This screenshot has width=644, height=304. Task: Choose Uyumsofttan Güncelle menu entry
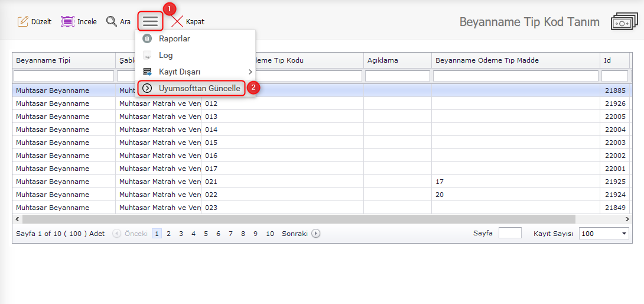coord(199,89)
